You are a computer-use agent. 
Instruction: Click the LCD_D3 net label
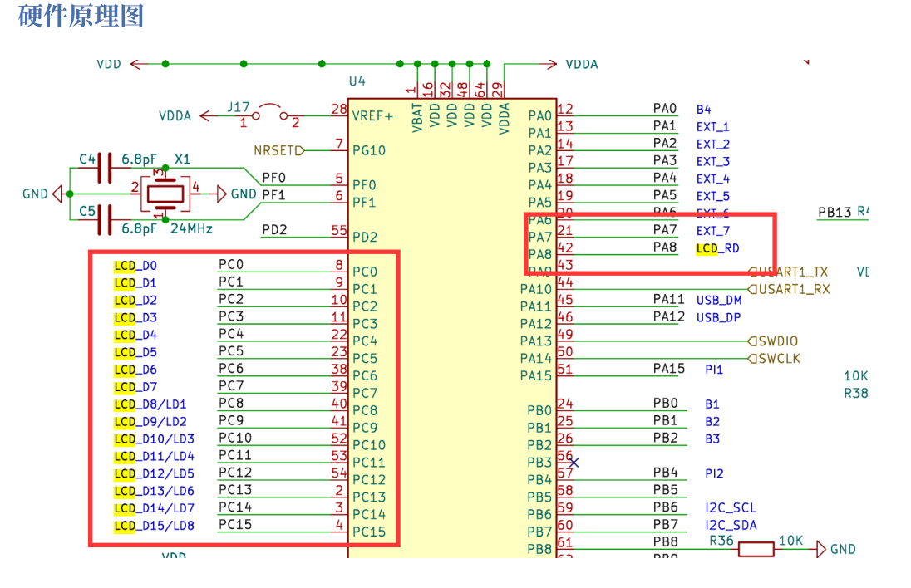pos(135,318)
